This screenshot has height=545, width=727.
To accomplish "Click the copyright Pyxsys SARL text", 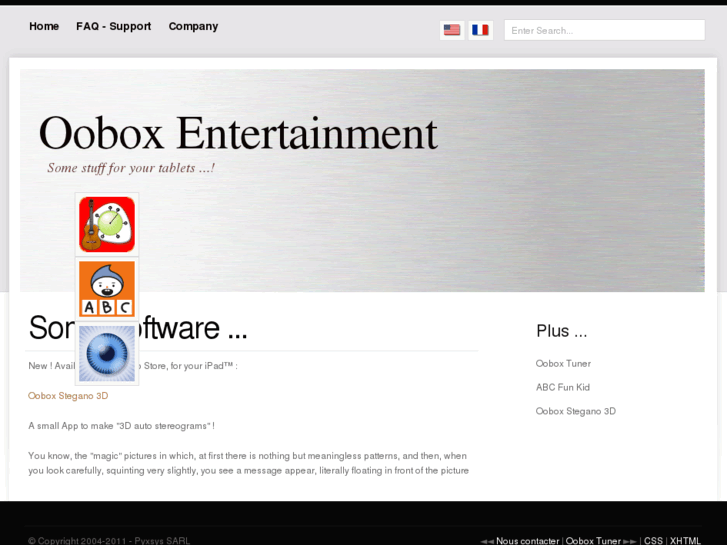I will [109, 541].
